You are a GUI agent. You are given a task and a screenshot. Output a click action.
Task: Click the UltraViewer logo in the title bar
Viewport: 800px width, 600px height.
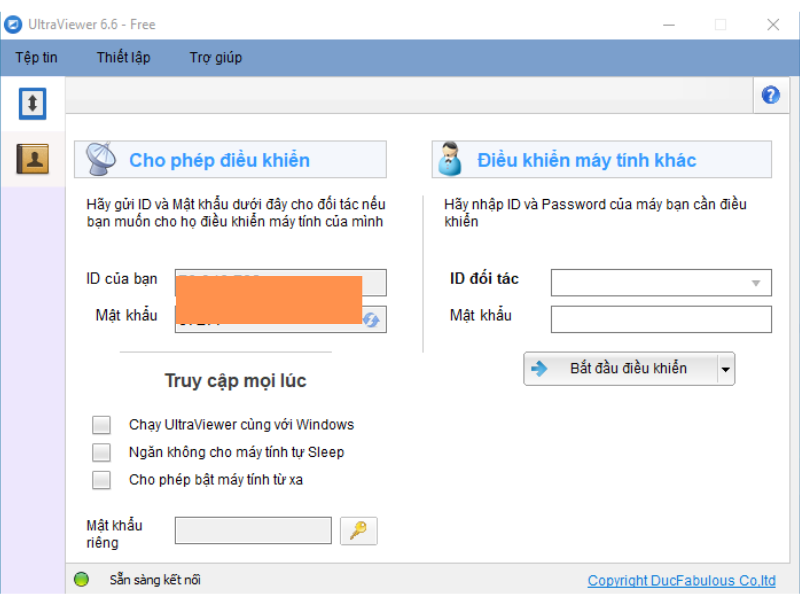[x=14, y=24]
